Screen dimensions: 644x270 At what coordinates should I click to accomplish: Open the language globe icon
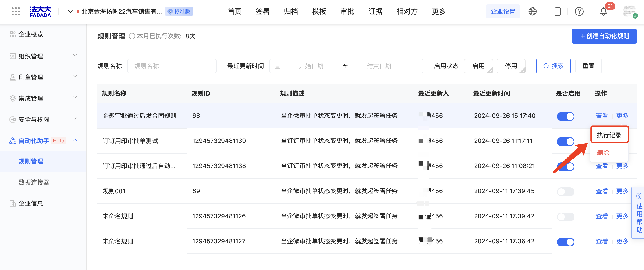coord(532,11)
